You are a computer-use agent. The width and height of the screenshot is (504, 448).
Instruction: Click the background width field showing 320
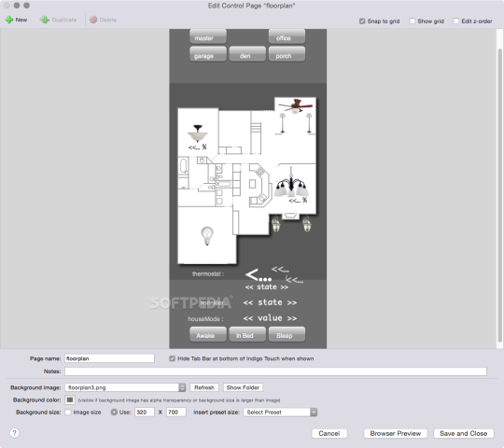[x=145, y=412]
